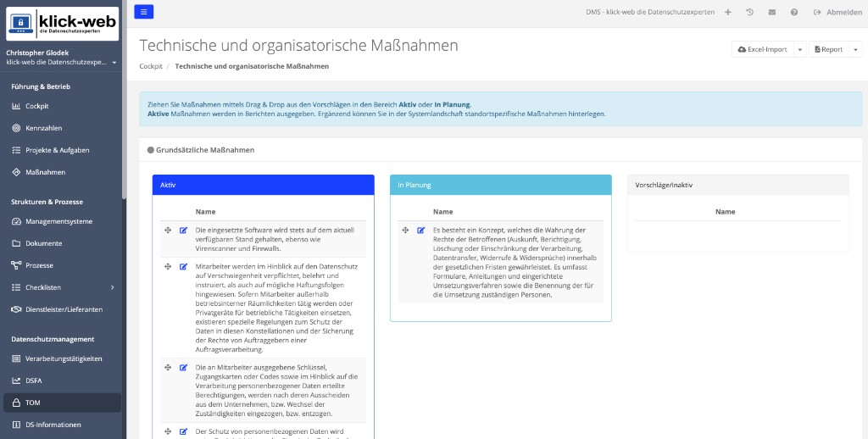The width and height of the screenshot is (868, 439).
Task: Open the Report dropdown arrow
Action: click(x=855, y=49)
